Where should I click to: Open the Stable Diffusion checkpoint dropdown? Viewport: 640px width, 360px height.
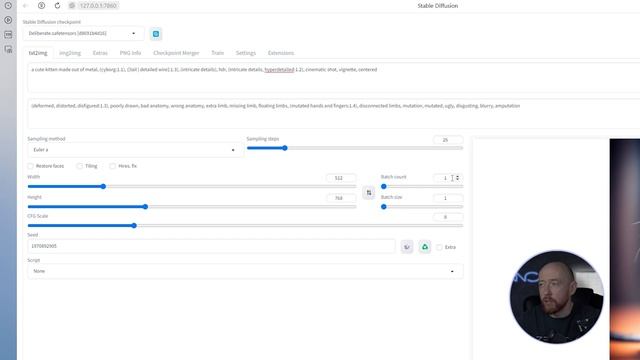pyautogui.click(x=84, y=33)
